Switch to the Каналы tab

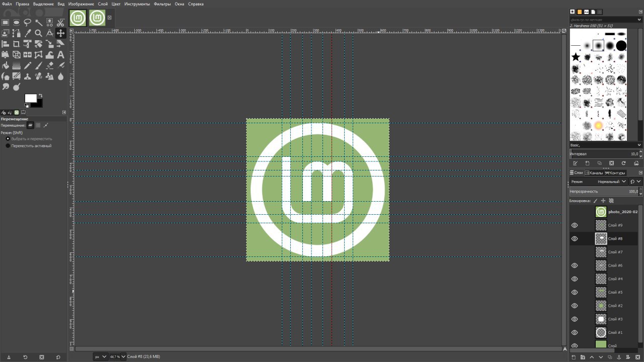pyautogui.click(x=594, y=172)
